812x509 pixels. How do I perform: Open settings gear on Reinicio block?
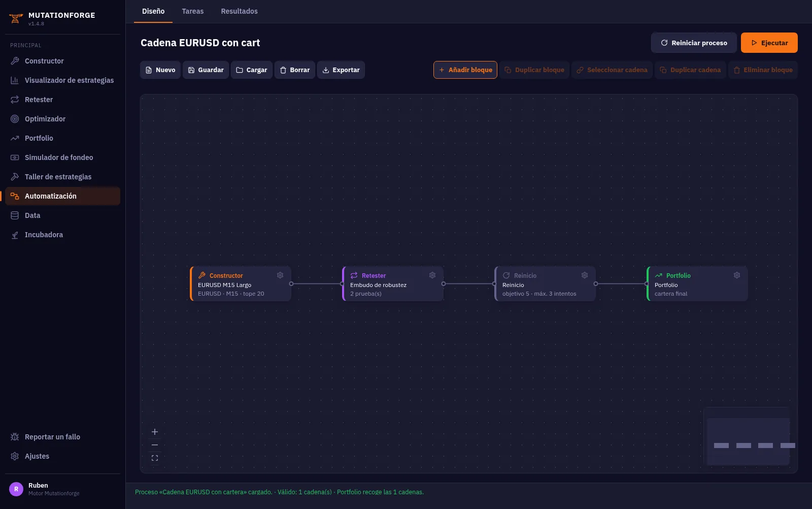click(585, 275)
